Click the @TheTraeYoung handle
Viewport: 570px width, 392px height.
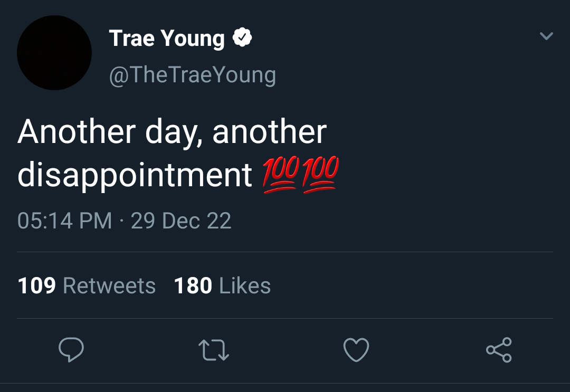click(192, 75)
